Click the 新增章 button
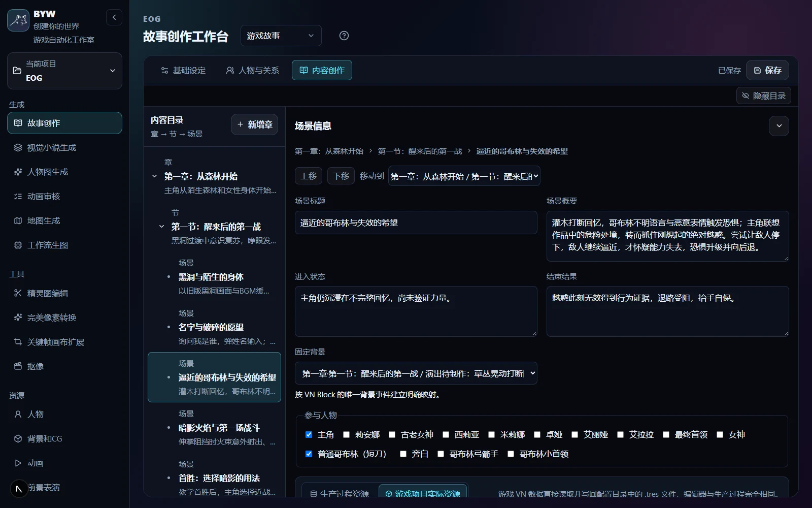This screenshot has height=508, width=812. pyautogui.click(x=254, y=124)
